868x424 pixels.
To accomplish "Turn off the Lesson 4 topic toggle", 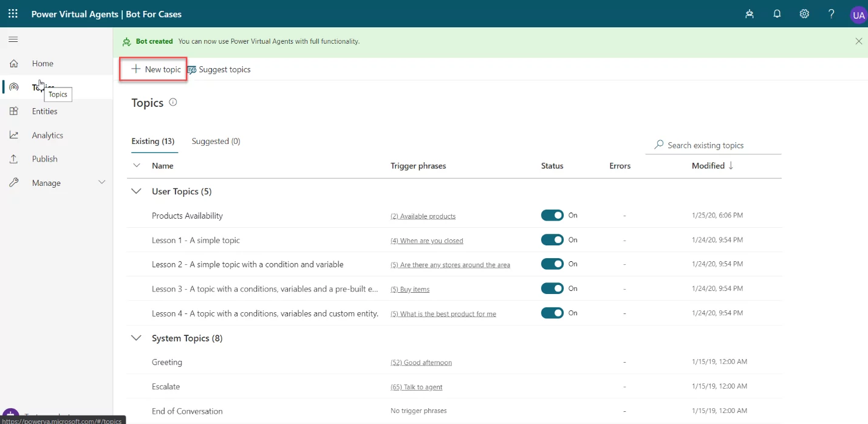I will click(552, 313).
